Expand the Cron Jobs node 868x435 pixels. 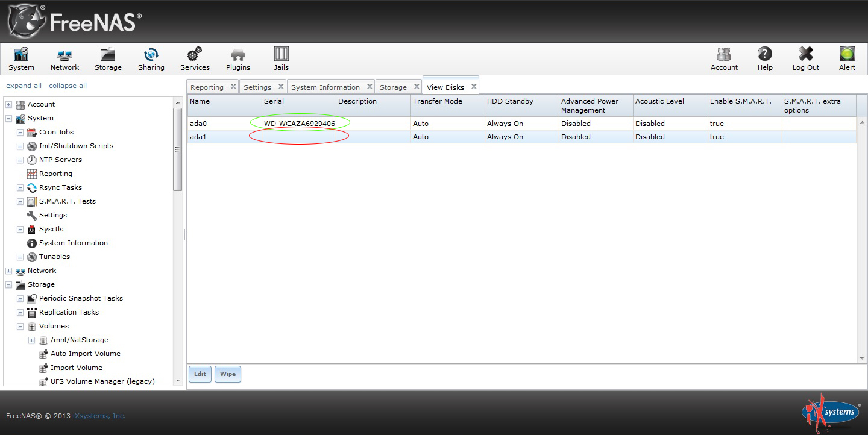[x=20, y=133]
